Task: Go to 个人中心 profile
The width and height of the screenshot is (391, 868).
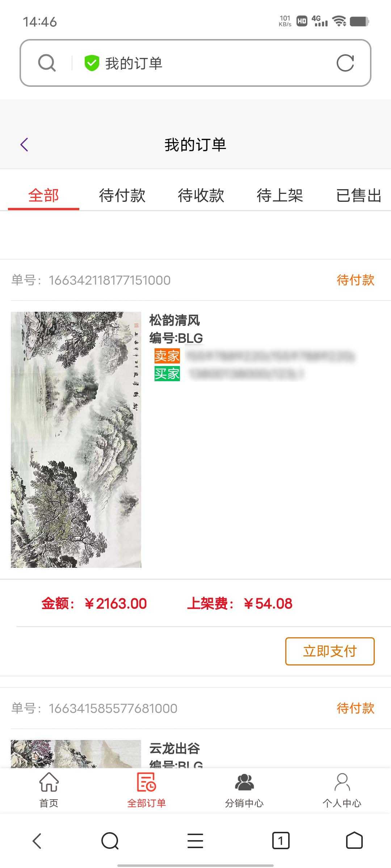Action: [x=342, y=790]
